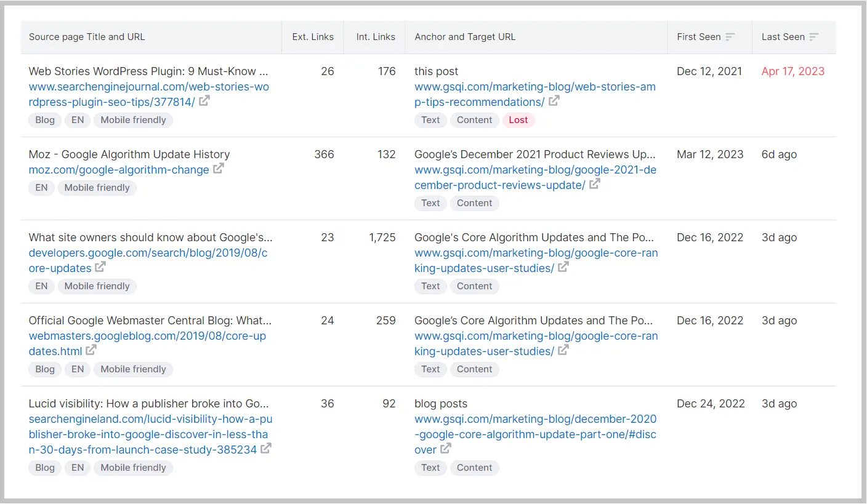The image size is (867, 504).
Task: Open external icon for google-2021-december-product-reviews-update target
Action: (594, 184)
